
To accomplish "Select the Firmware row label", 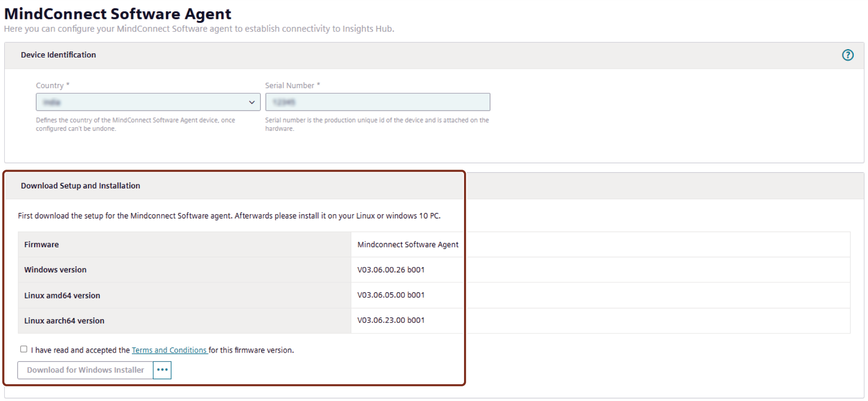I will coord(42,244).
